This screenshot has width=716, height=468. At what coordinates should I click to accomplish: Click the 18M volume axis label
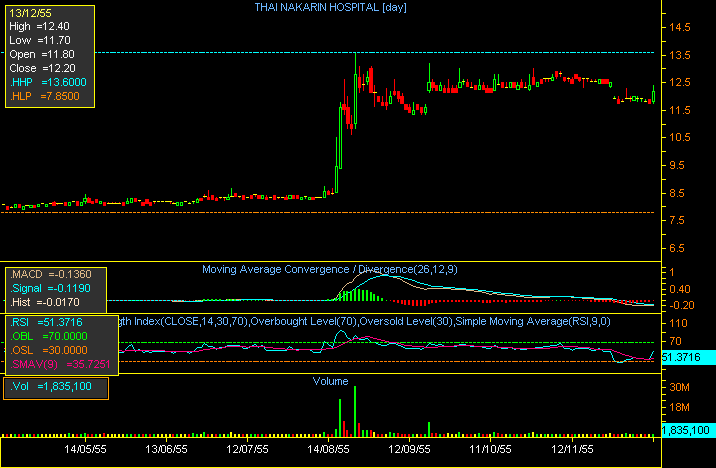tap(679, 408)
